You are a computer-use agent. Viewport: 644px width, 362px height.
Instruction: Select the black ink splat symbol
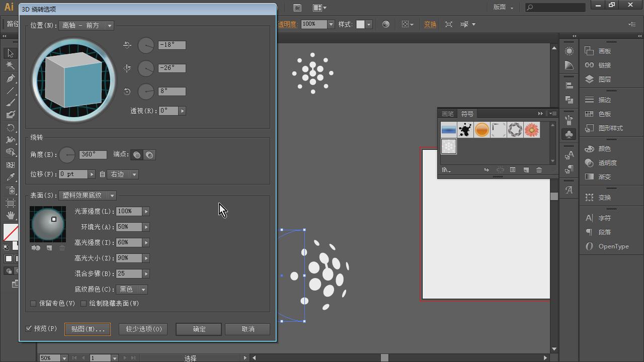(465, 130)
